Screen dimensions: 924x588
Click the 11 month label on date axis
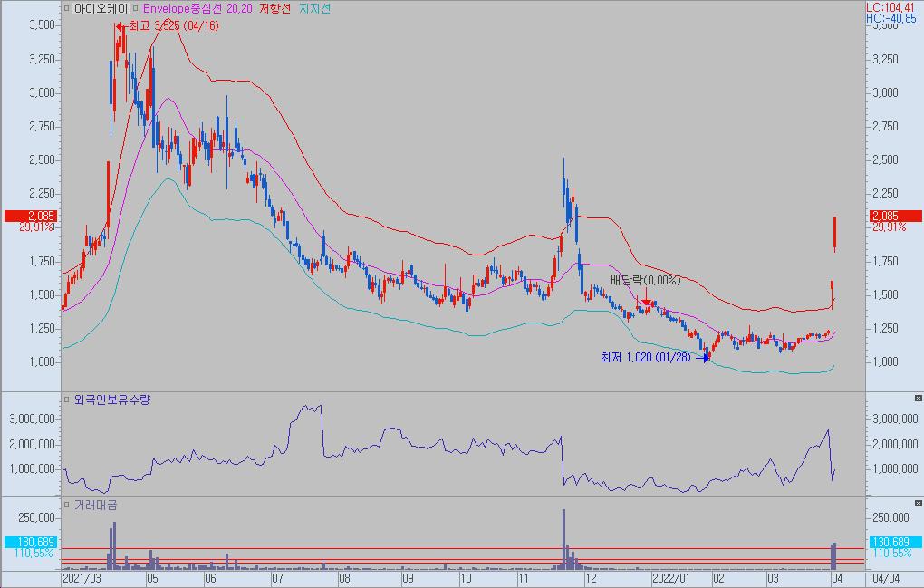[x=524, y=579]
